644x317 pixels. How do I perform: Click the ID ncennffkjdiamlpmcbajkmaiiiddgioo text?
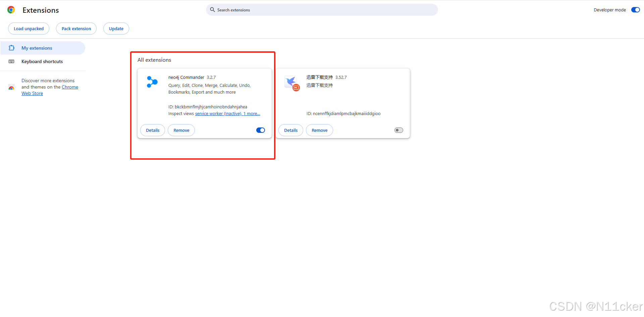click(x=343, y=114)
